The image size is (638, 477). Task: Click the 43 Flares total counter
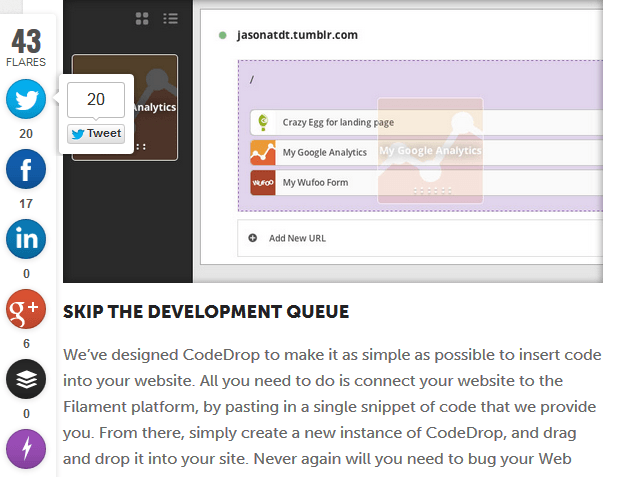coord(26,47)
